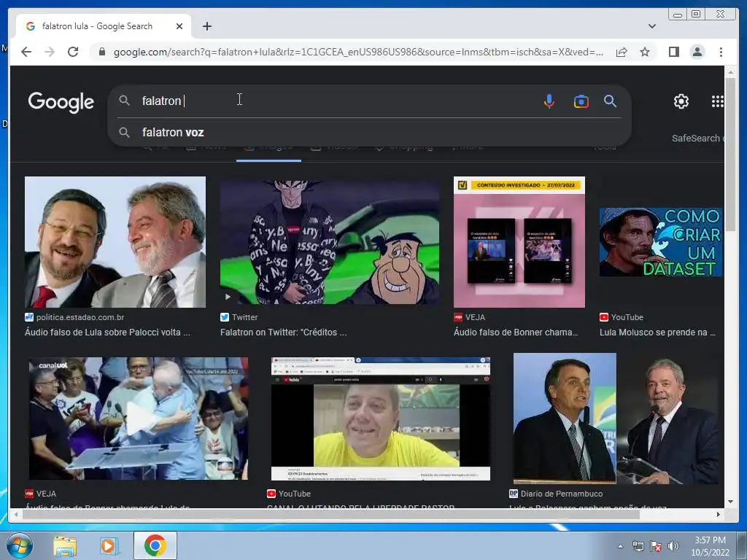The width and height of the screenshot is (747, 560).
Task: Open 'Falatron on Twitter' result title
Action: [x=284, y=332]
